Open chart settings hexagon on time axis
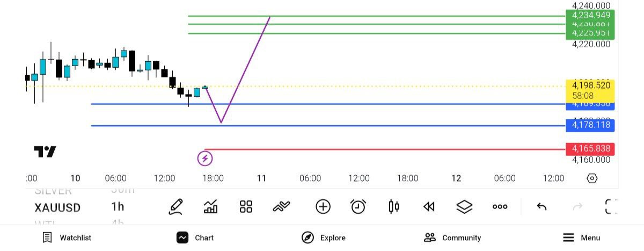 pos(592,178)
